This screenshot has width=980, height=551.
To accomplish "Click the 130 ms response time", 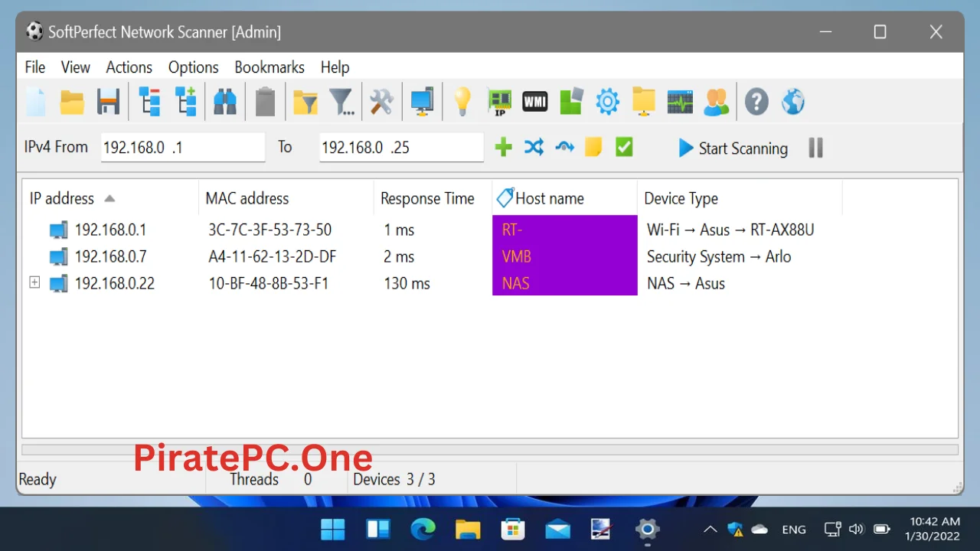I will [x=407, y=283].
